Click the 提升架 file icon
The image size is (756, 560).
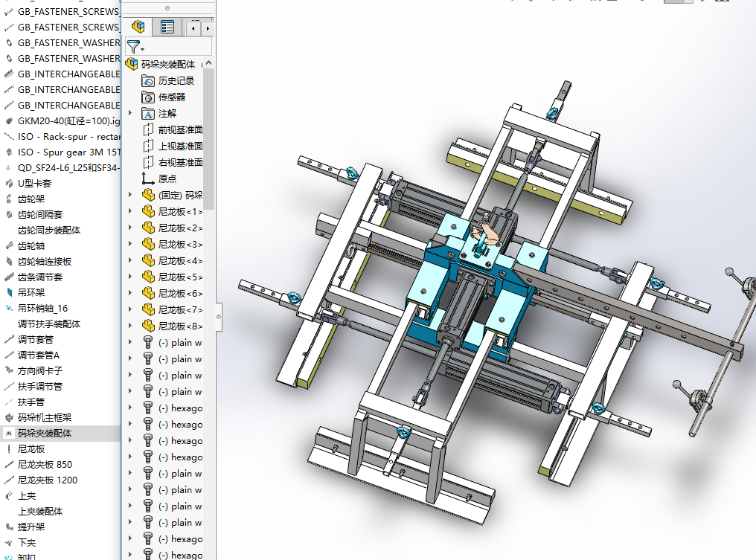[9, 527]
